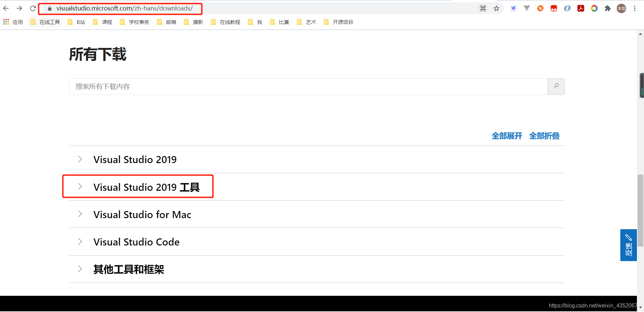Viewport: 644px width, 312px height.
Task: Open the 开源项目 bookmark folder
Action: click(338, 22)
